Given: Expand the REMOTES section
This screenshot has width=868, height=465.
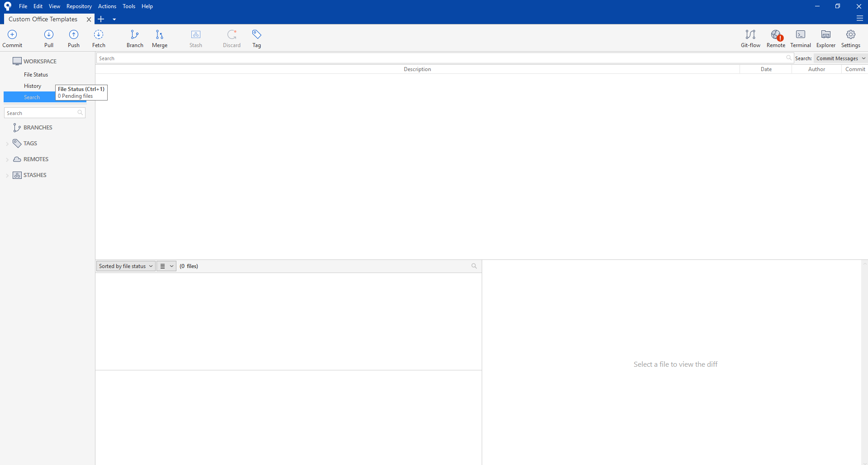Looking at the screenshot, I should 7,159.
